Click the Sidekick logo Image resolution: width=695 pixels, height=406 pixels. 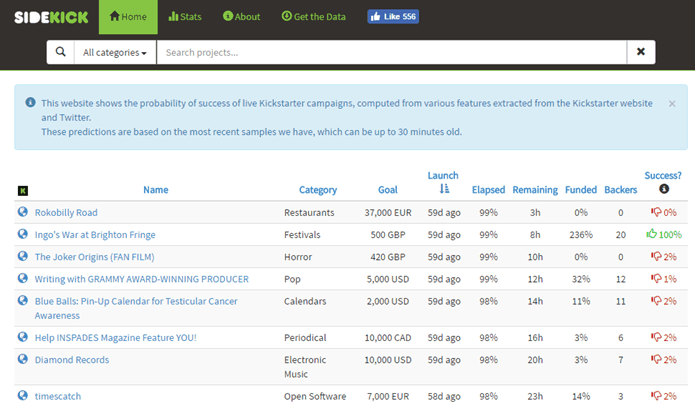51,17
